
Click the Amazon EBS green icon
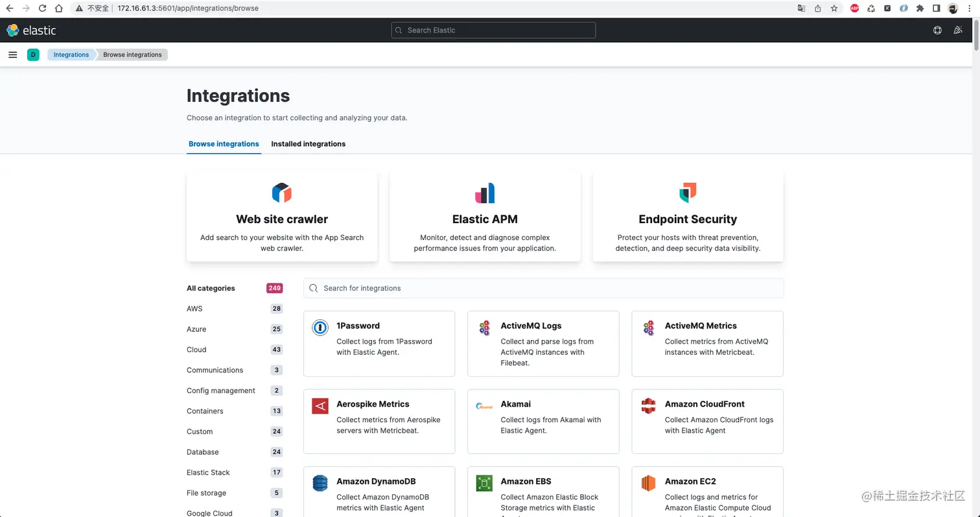coord(484,483)
